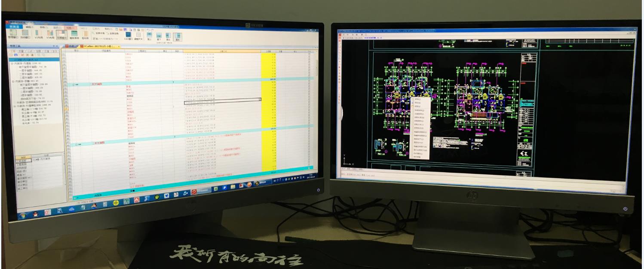Dock the CAD window with 靠右
644x269 pixels.
pos(178,37)
